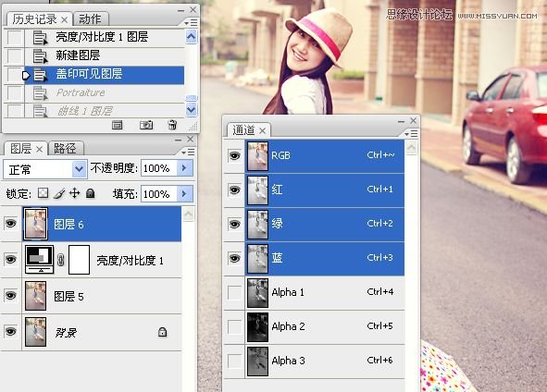
Task: Hide the 图层 6 layer eye
Action: pyautogui.click(x=11, y=224)
